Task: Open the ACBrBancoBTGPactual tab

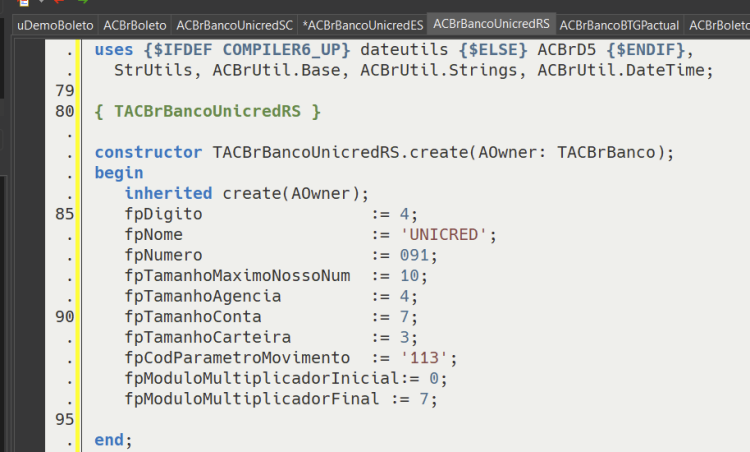Action: point(619,25)
